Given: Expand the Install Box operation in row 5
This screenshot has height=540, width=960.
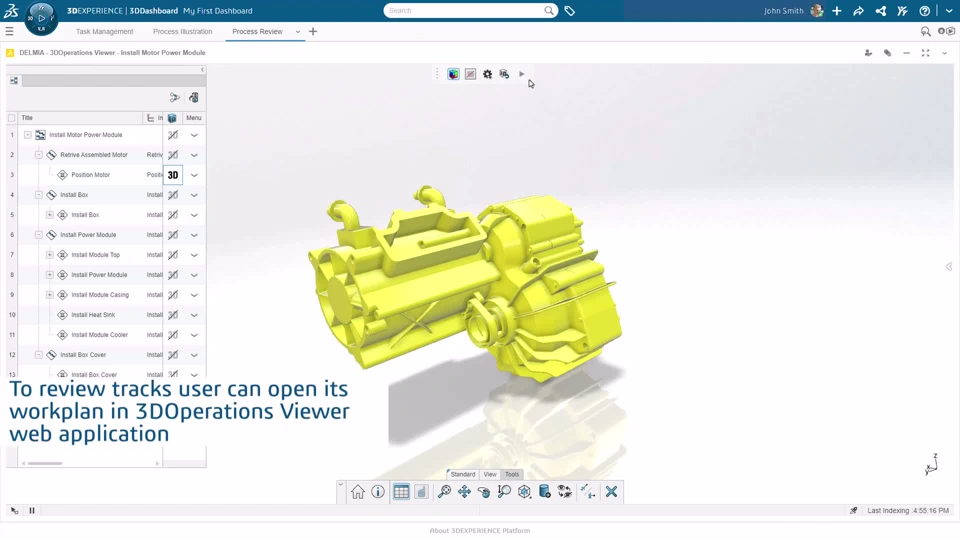Looking at the screenshot, I should click(x=50, y=215).
